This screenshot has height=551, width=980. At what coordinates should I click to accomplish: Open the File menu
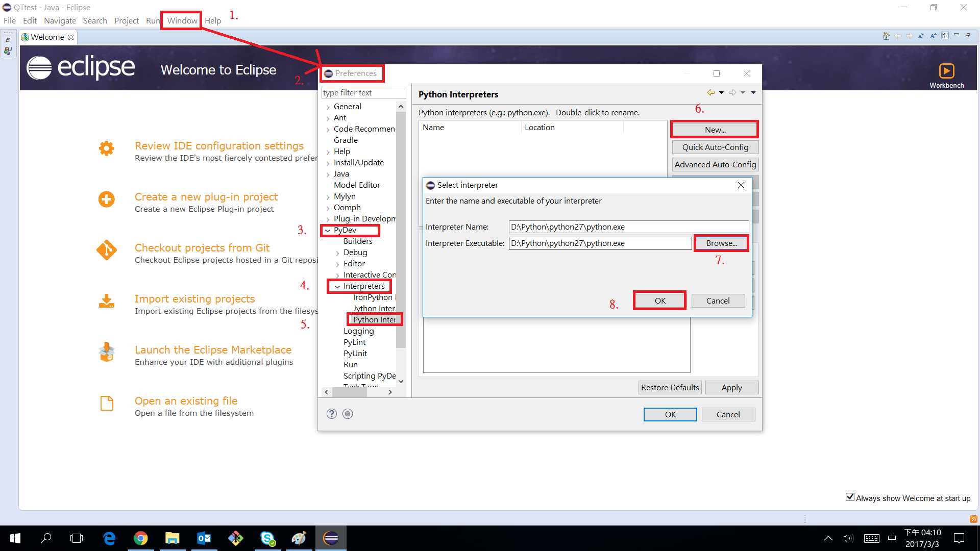pyautogui.click(x=10, y=20)
